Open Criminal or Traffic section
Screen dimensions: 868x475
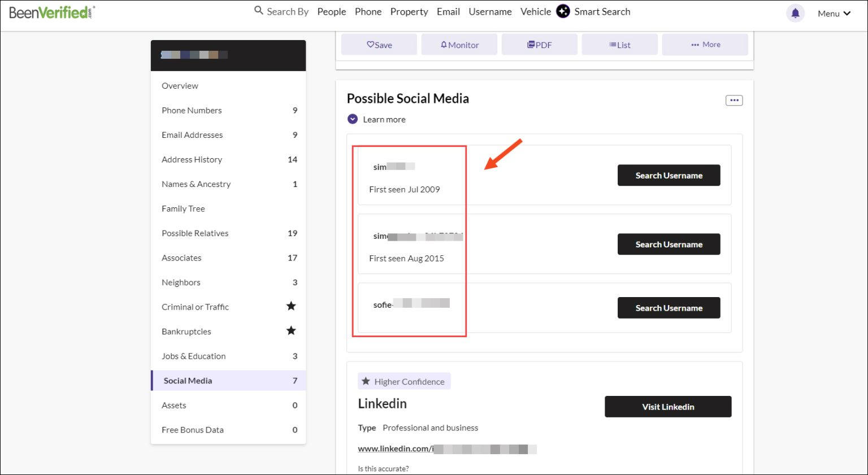click(x=228, y=307)
